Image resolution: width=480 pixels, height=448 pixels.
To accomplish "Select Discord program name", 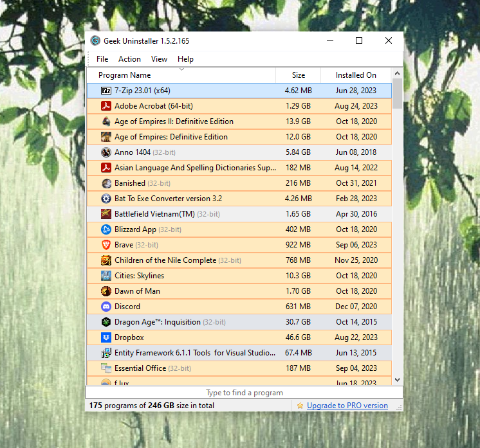I will pos(127,307).
